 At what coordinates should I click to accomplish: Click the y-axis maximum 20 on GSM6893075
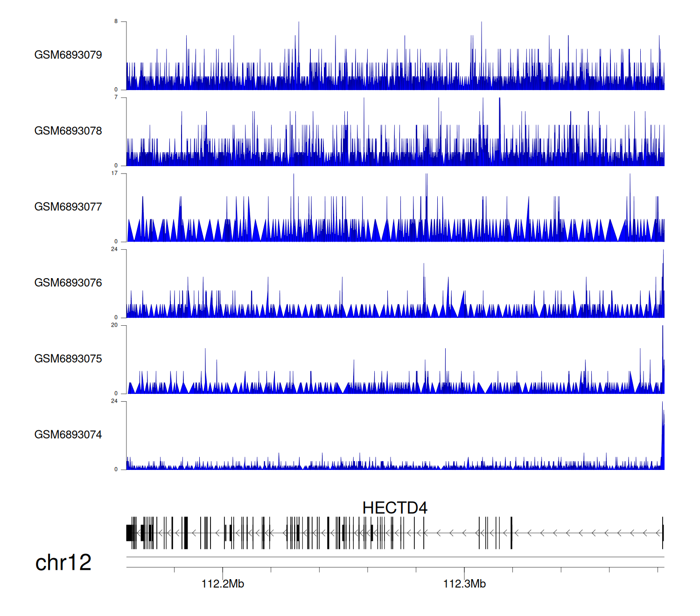tap(114, 325)
